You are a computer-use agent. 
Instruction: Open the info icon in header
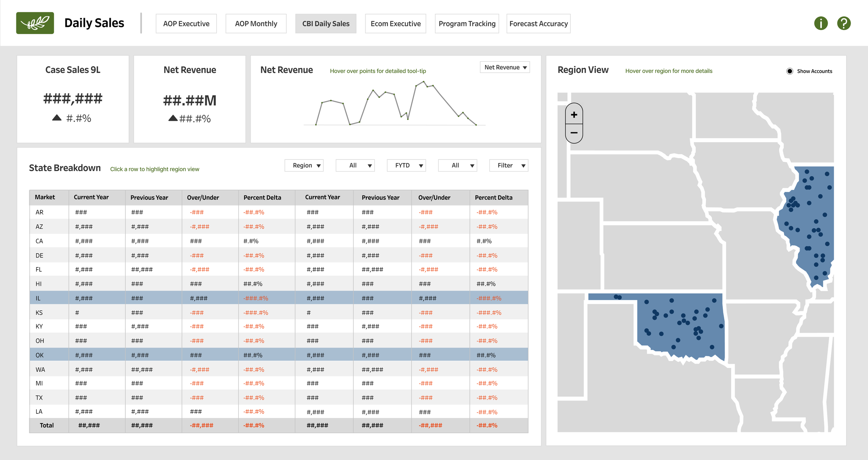click(x=821, y=23)
